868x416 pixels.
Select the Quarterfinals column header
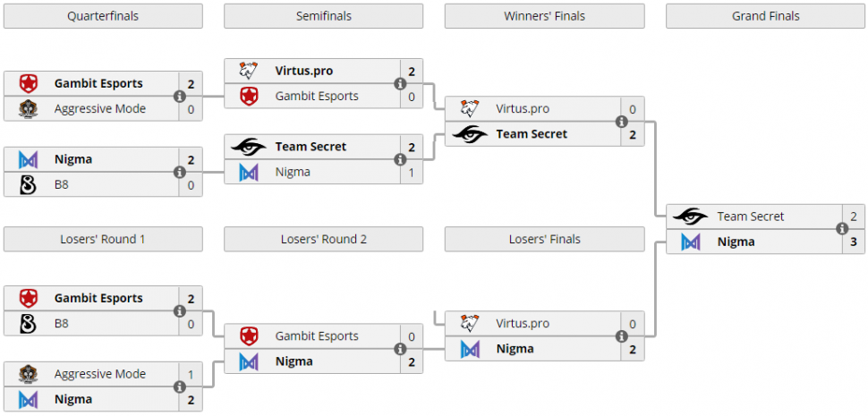pyautogui.click(x=103, y=16)
